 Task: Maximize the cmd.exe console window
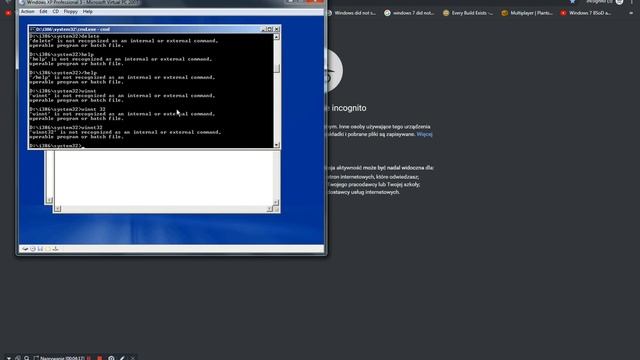click(x=269, y=29)
